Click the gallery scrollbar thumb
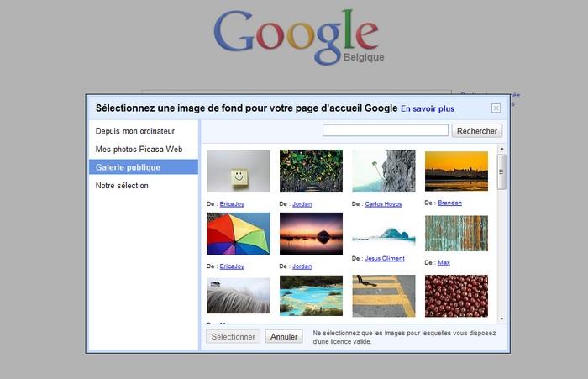 point(501,172)
